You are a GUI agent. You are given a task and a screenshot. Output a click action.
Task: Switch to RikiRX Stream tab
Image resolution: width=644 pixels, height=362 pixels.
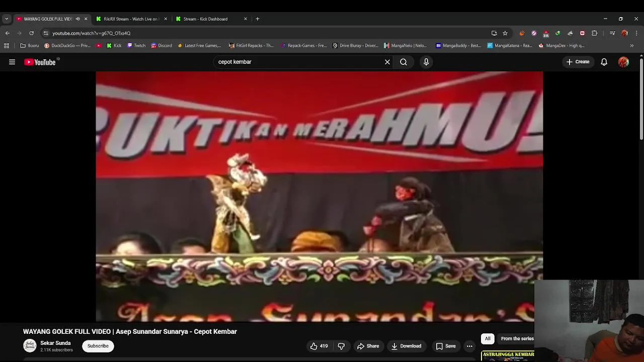pyautogui.click(x=131, y=19)
